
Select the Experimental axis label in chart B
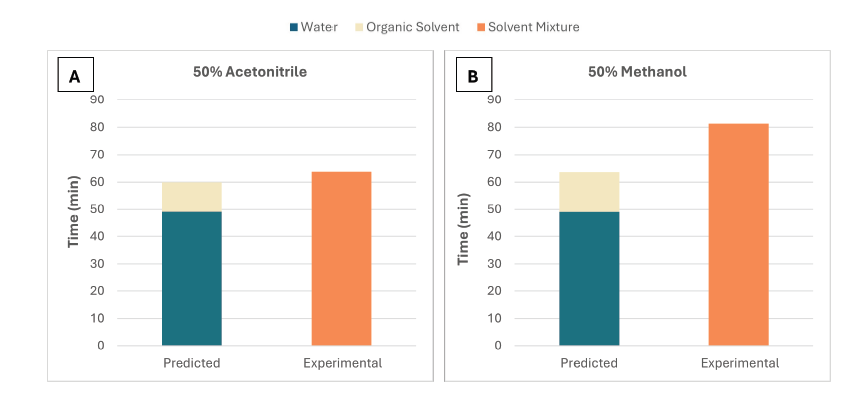[x=739, y=363]
